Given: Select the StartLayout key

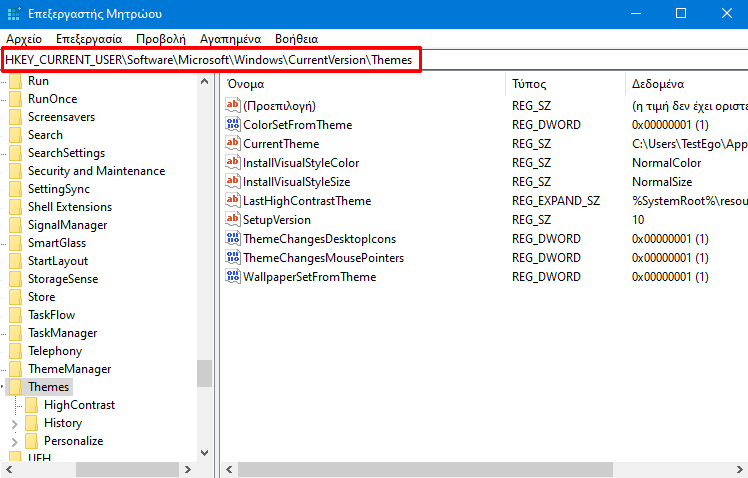Looking at the screenshot, I should (x=58, y=261).
